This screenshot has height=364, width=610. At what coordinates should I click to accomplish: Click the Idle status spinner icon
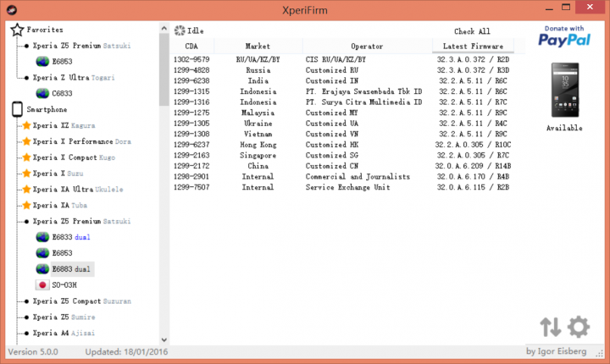pyautogui.click(x=180, y=30)
